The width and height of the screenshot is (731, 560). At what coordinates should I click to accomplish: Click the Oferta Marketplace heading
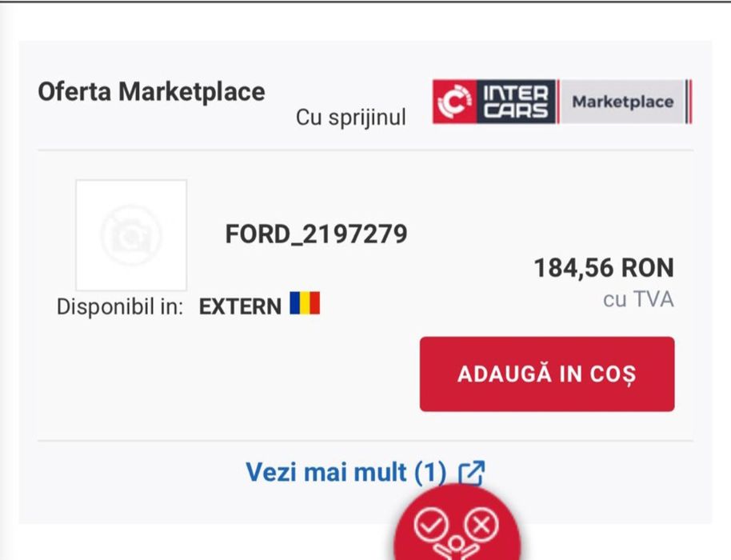(x=151, y=91)
